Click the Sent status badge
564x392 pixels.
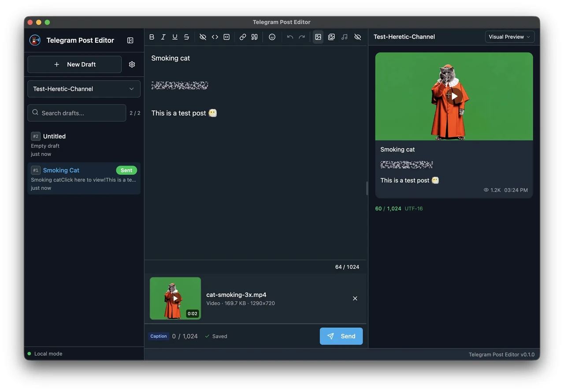[126, 170]
